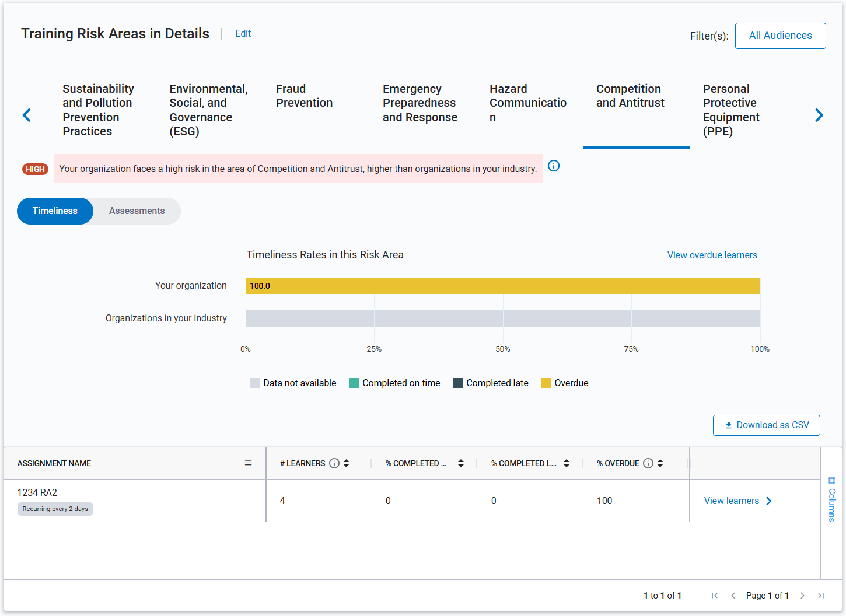
Task: Open the Assignment Name column menu icon
Action: pos(248,463)
